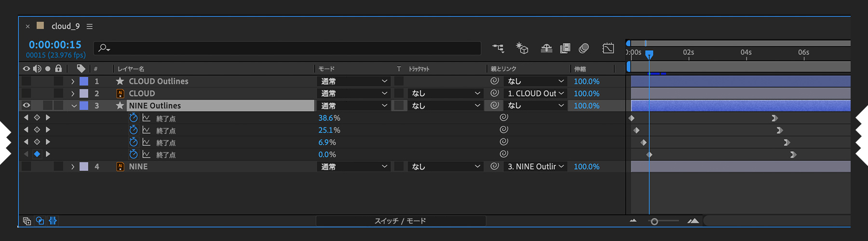The image size is (868, 241).
Task: Enable Motion Blur for the composition
Action: click(584, 48)
